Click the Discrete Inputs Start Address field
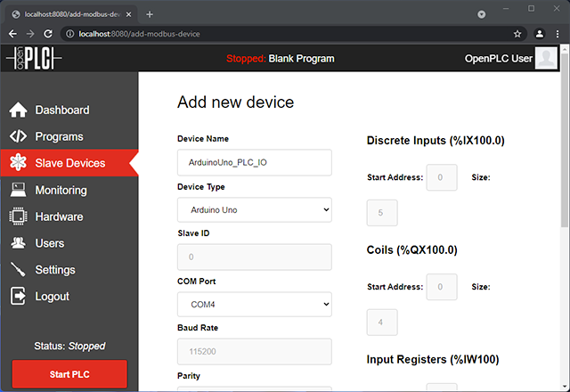 tap(442, 177)
